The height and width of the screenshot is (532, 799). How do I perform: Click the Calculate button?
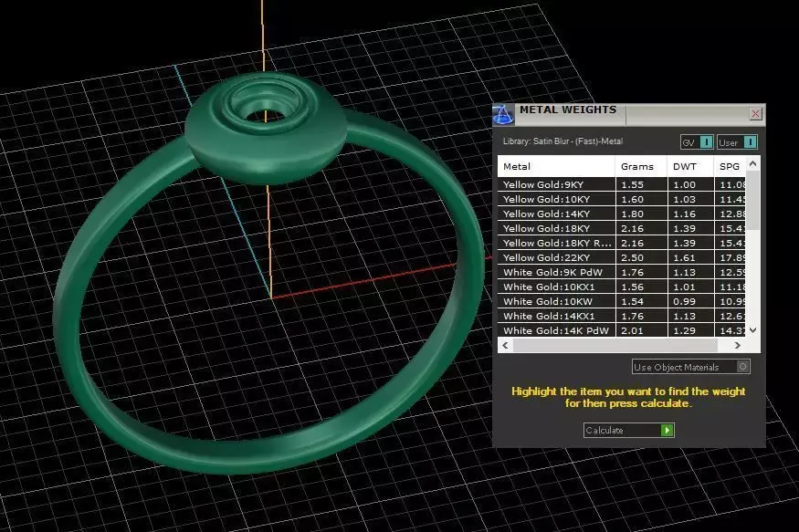pos(629,430)
